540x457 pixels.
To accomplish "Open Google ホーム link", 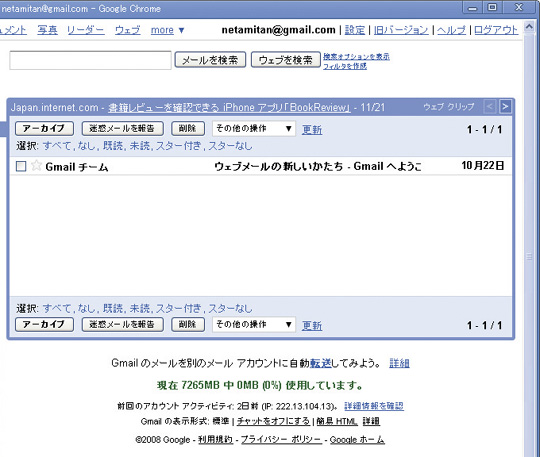I will pos(357,440).
